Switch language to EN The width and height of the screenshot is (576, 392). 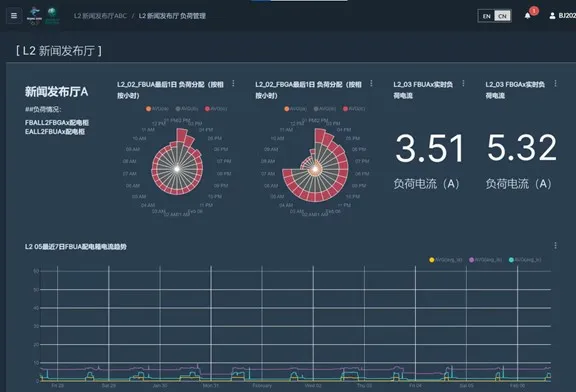click(486, 16)
